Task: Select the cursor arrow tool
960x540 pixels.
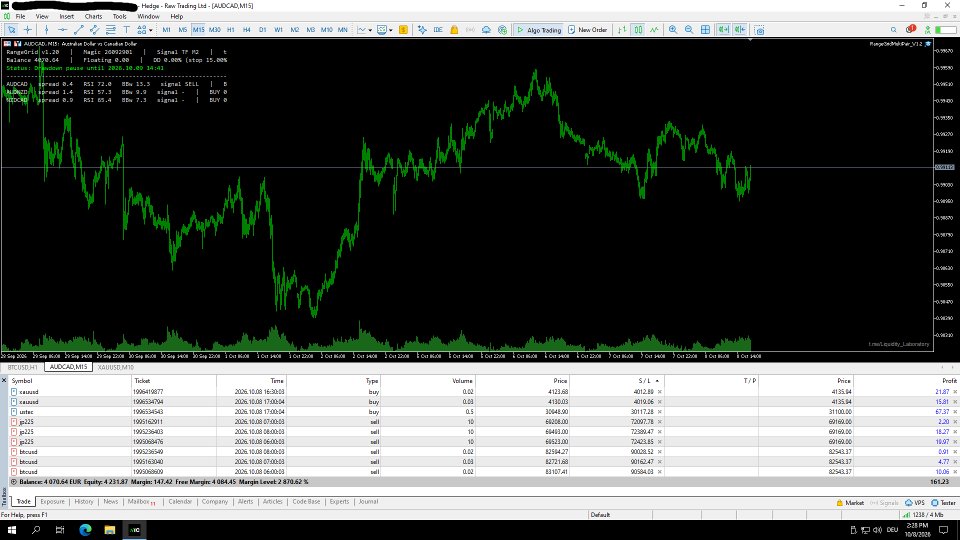Action: click(x=11, y=29)
